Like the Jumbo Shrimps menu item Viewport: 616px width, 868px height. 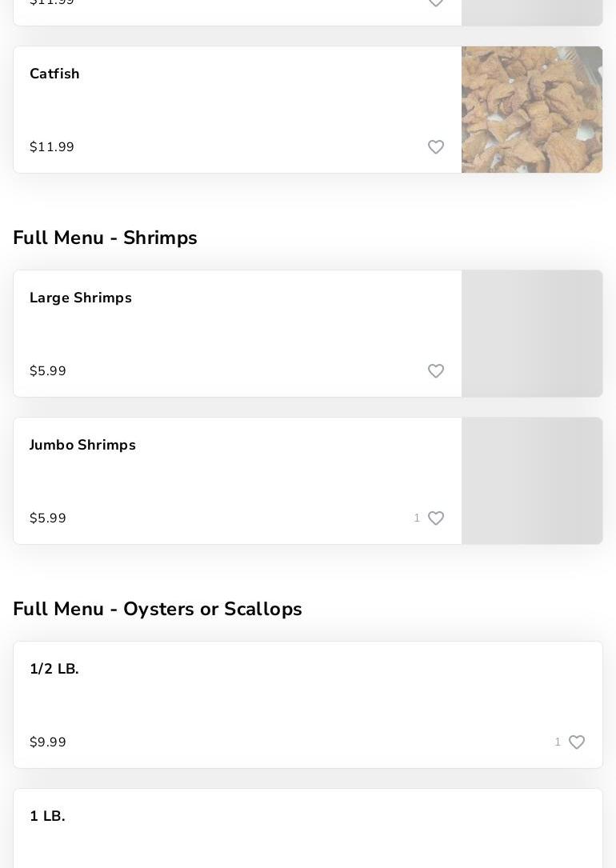pyautogui.click(x=436, y=518)
